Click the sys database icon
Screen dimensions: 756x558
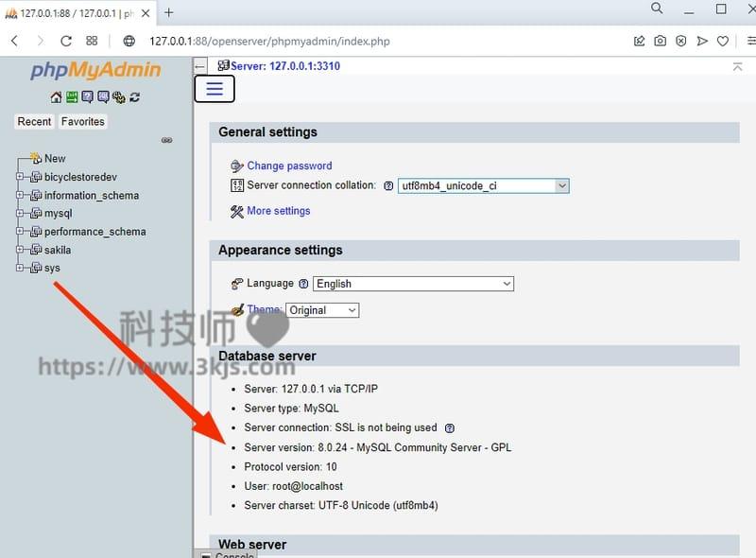pyautogui.click(x=36, y=268)
